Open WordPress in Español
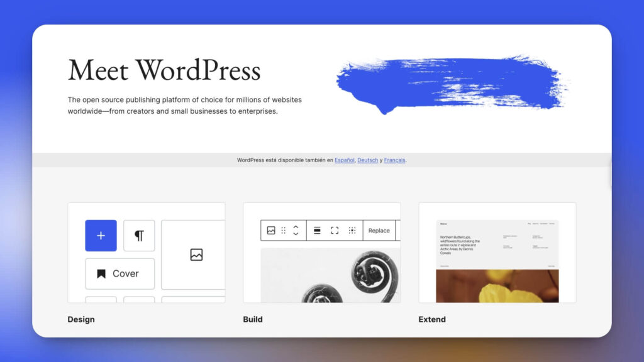The width and height of the screenshot is (644, 362). coord(344,160)
